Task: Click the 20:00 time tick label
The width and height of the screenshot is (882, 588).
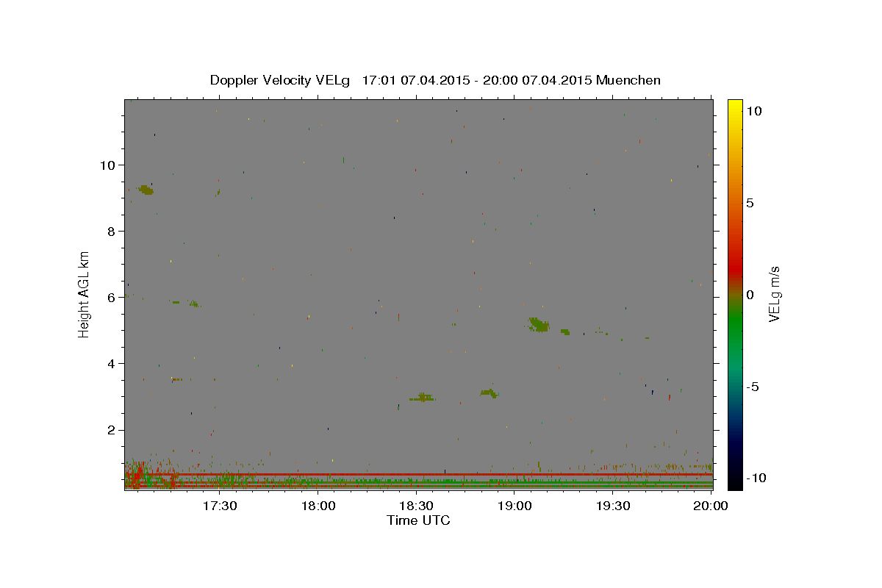Action: 711,506
